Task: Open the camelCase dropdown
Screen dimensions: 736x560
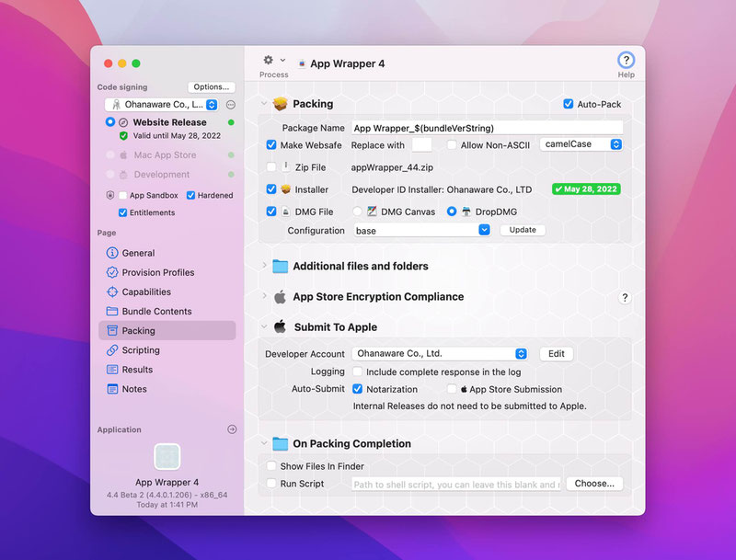Action: click(581, 144)
